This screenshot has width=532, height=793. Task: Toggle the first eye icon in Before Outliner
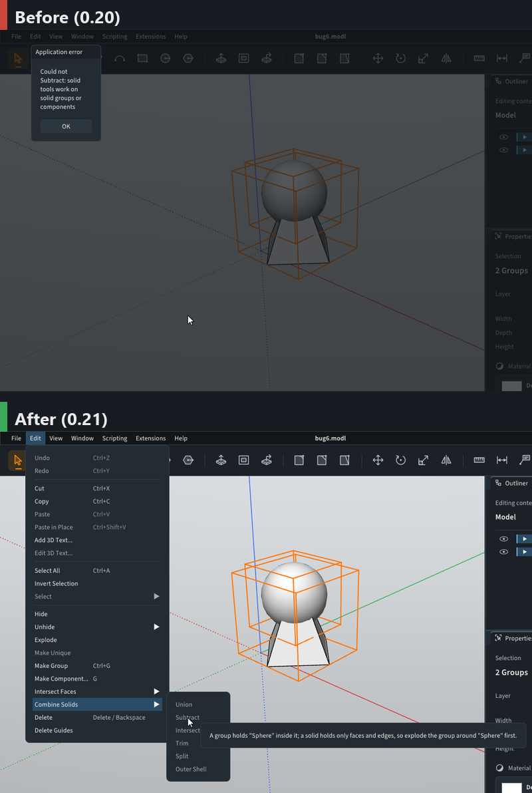(x=503, y=137)
